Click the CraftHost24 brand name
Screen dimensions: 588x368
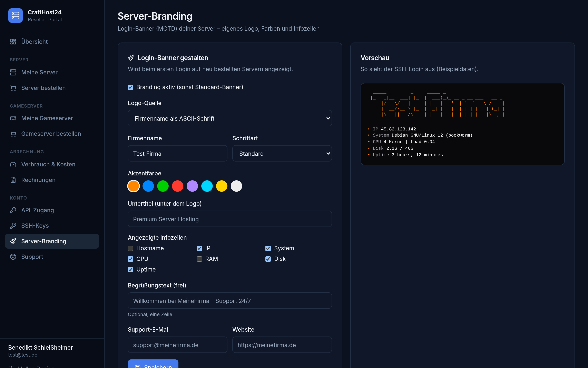tap(45, 12)
